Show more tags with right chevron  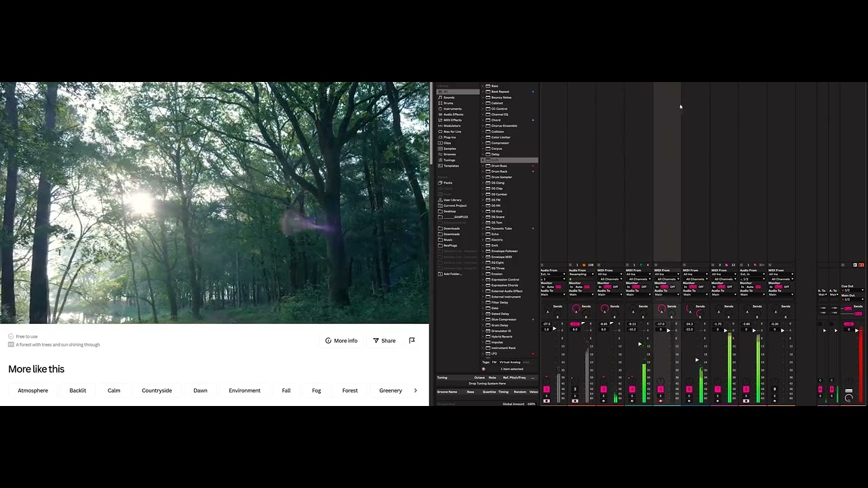point(415,390)
